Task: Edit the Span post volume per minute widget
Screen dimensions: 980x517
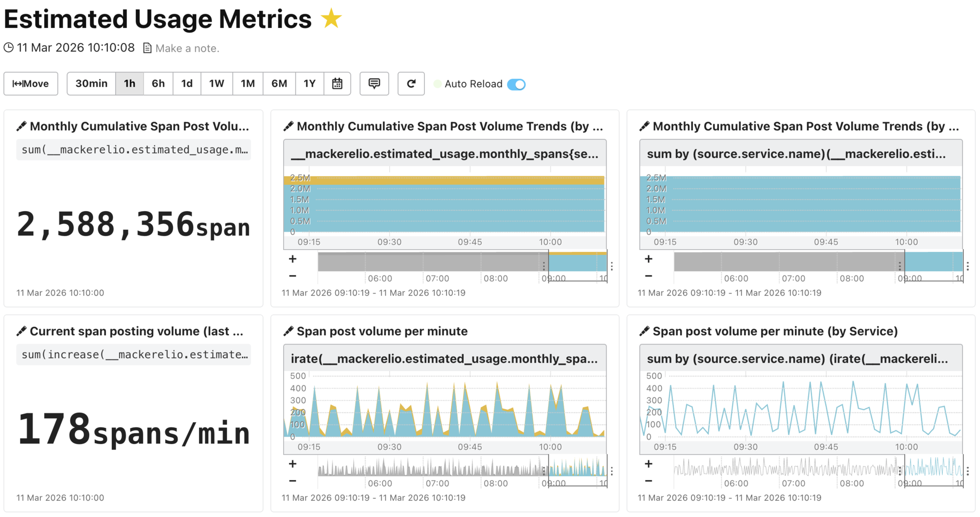Action: [288, 331]
